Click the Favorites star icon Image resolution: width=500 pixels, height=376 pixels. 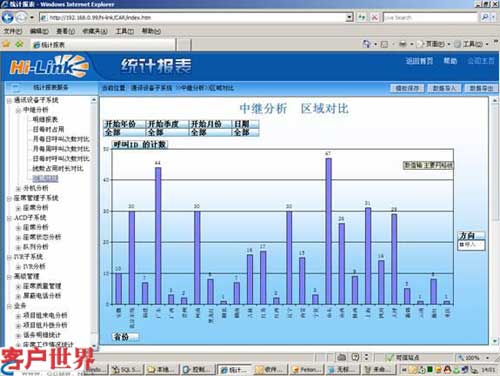[6, 44]
